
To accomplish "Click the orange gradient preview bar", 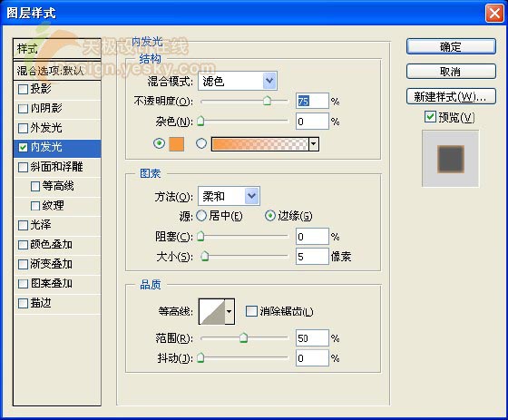I will tap(259, 144).
